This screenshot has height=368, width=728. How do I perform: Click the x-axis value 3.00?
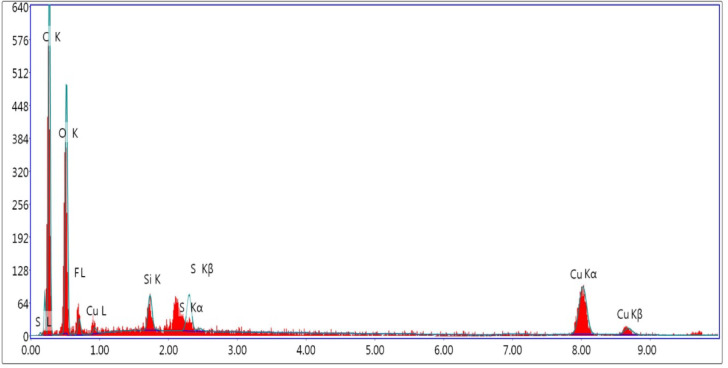tap(237, 350)
